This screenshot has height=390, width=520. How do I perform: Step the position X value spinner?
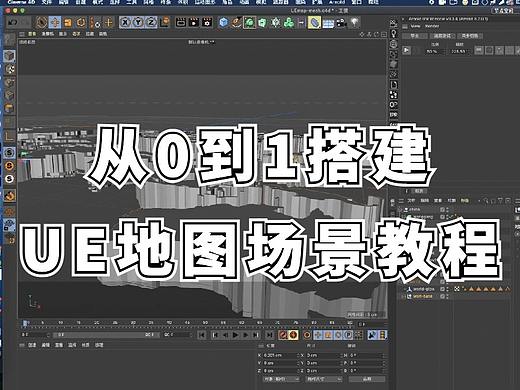point(298,355)
